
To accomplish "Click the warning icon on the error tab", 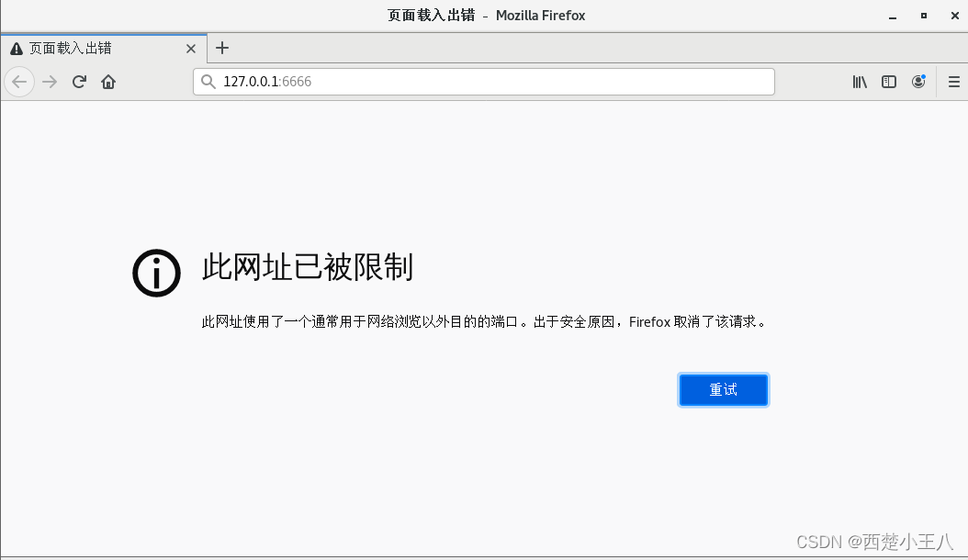I will click(15, 49).
